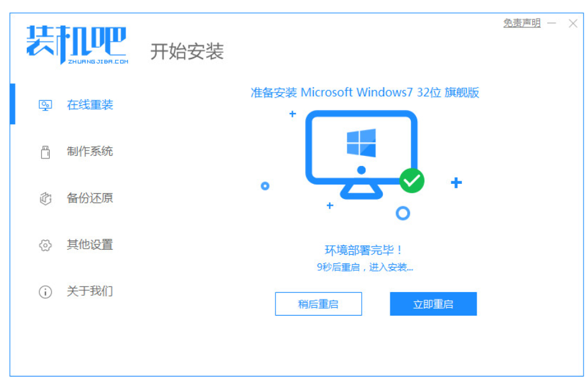Viewport: 588px width, 379px height.
Task: Minimize the installer window
Action: pos(551,23)
